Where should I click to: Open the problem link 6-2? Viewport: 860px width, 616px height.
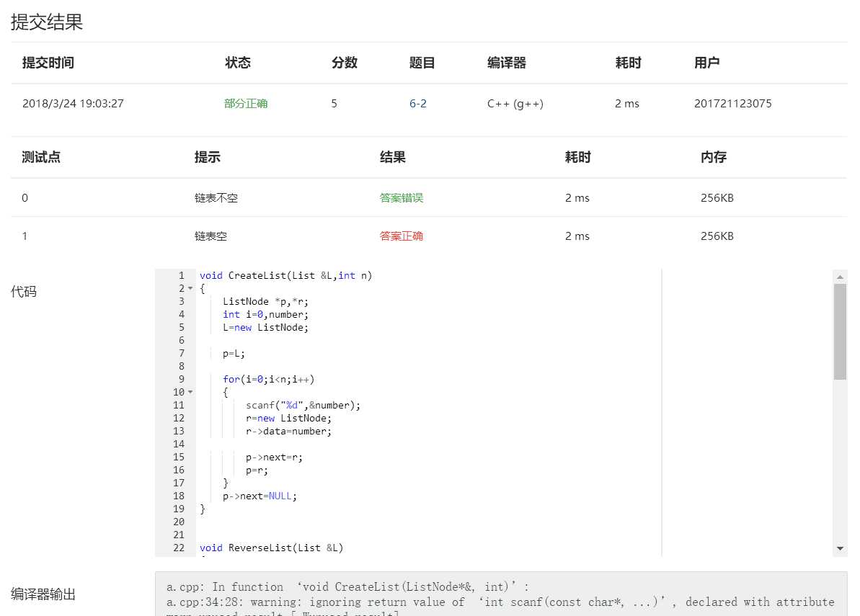pyautogui.click(x=418, y=104)
